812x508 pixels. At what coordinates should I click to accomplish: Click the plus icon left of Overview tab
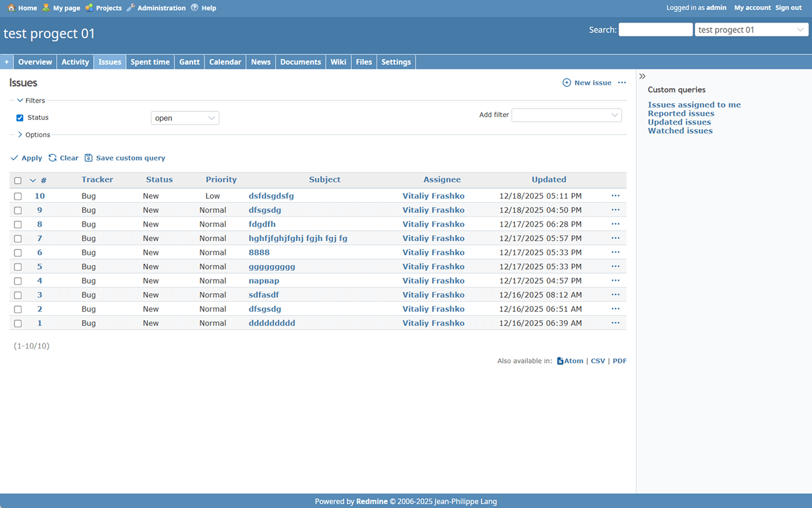pos(6,62)
